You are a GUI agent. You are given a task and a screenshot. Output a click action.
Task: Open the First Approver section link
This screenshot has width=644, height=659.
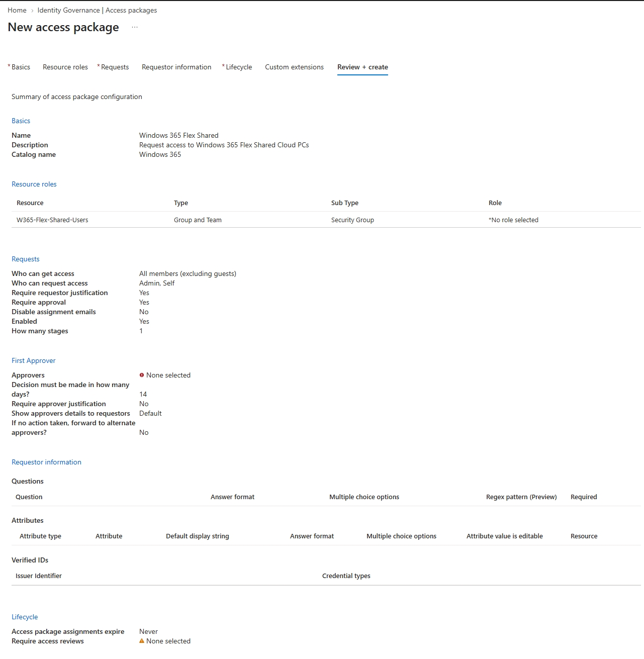[34, 360]
